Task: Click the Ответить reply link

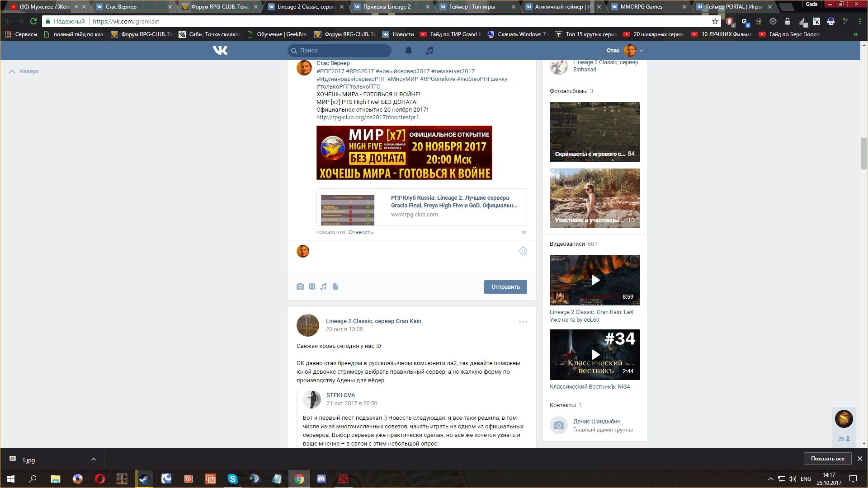Action: pyautogui.click(x=361, y=232)
